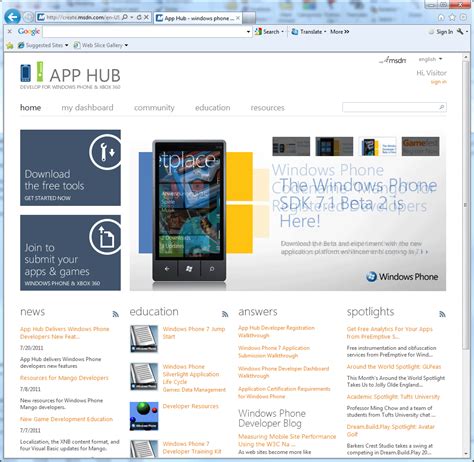474x462 pixels.
Task: Select the second banner slide thumbnail
Action: pos(334,146)
